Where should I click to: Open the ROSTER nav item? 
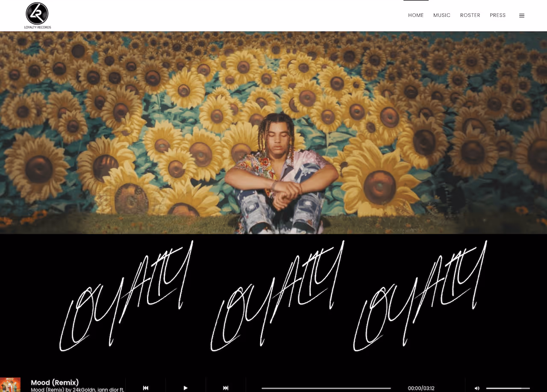[x=470, y=15]
